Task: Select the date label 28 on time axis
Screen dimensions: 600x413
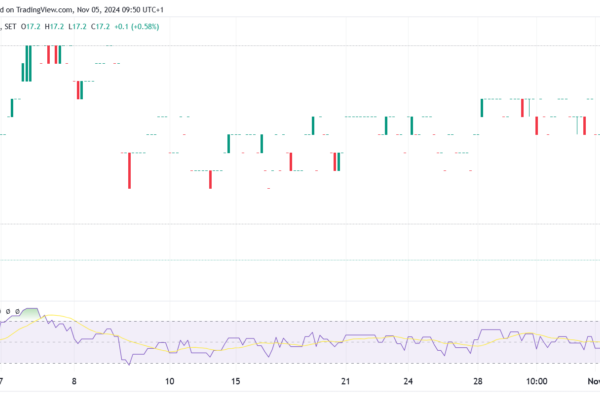Action: tap(478, 381)
